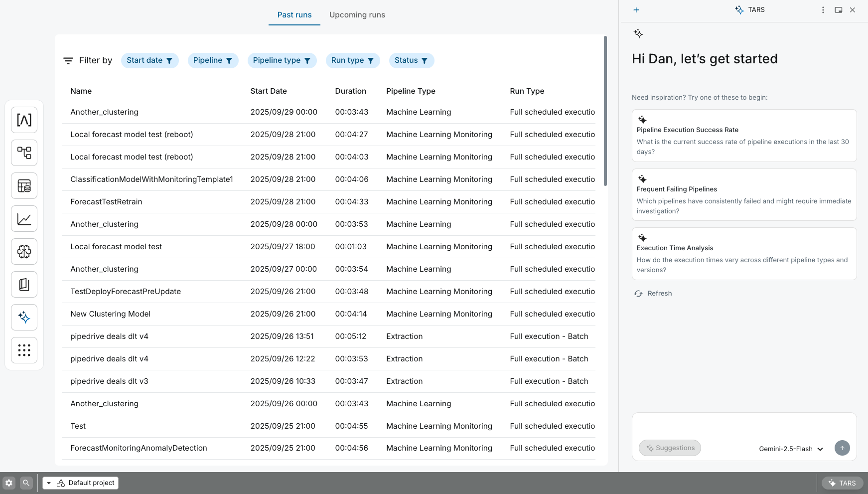Select Pipeline Execution Success Rate suggestion
868x494 pixels.
pos(744,136)
